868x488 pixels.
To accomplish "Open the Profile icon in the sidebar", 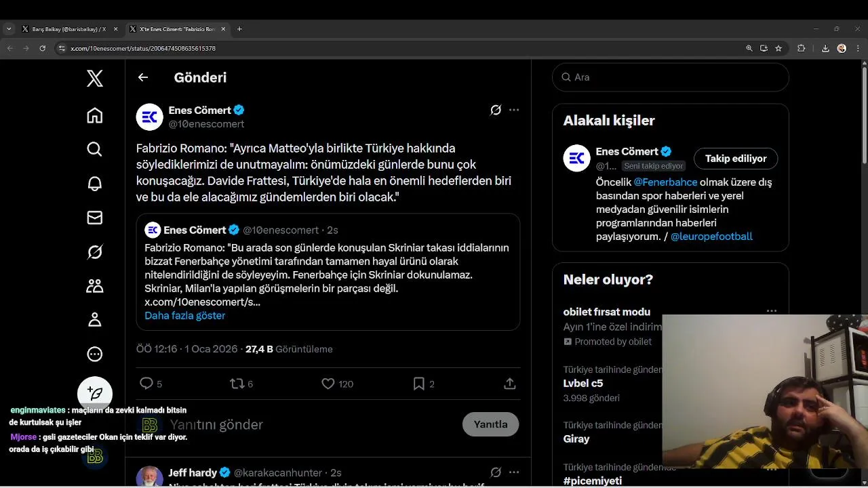I will (95, 320).
